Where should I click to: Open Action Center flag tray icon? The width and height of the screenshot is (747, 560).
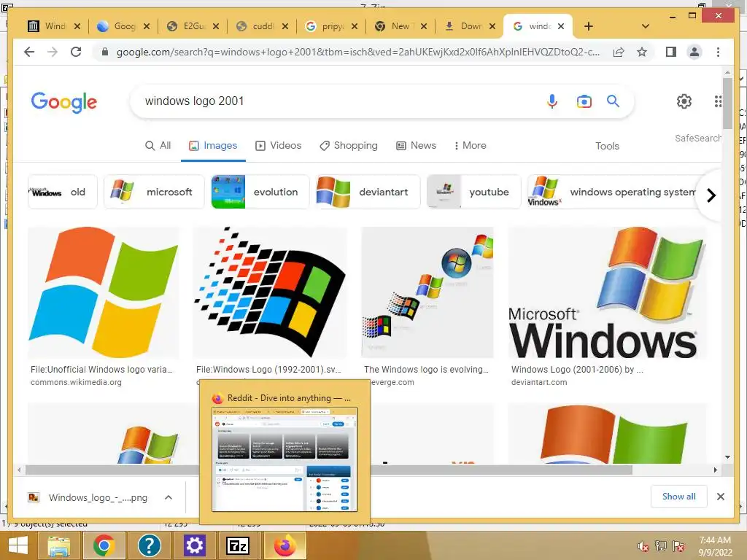678,545
